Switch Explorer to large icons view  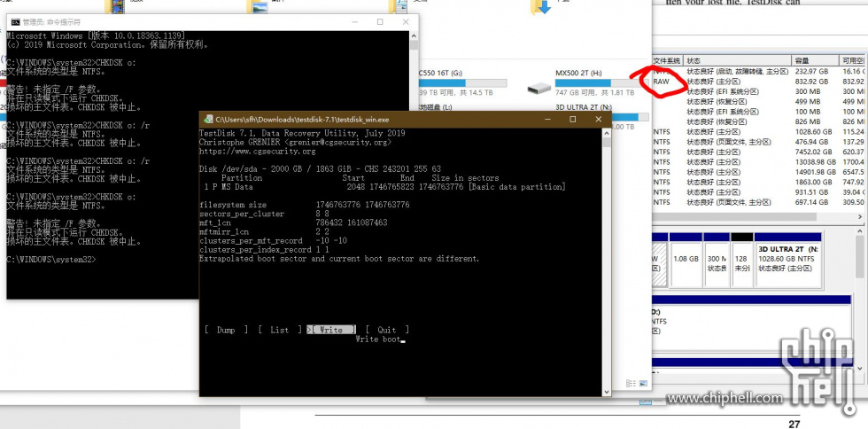click(x=643, y=383)
